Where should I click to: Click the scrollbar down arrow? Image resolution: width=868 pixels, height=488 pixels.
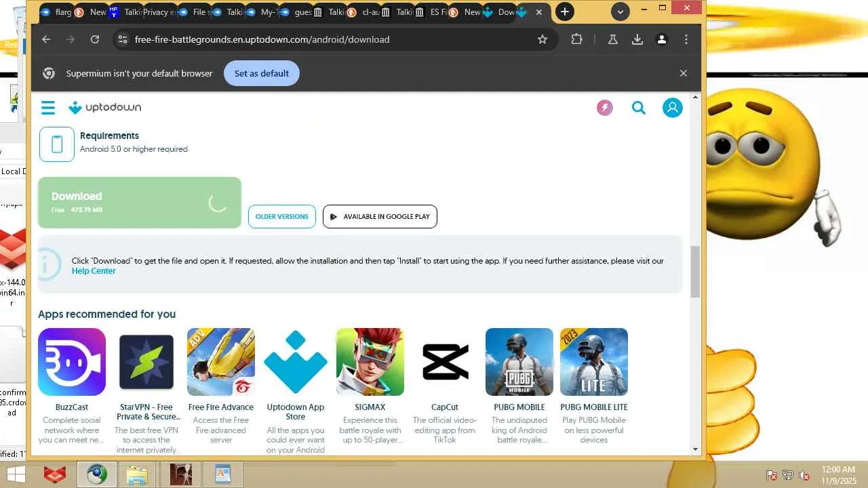coord(695,449)
